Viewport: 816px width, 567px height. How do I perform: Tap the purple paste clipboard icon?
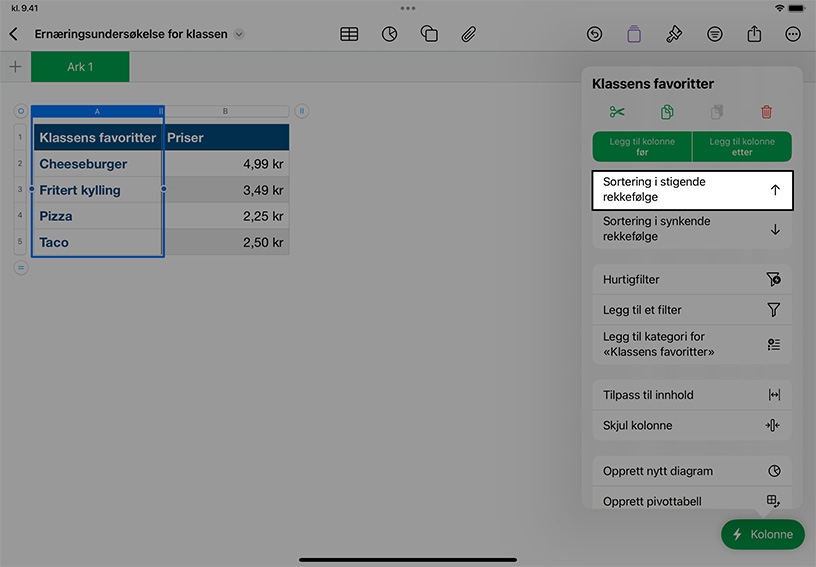pos(634,34)
